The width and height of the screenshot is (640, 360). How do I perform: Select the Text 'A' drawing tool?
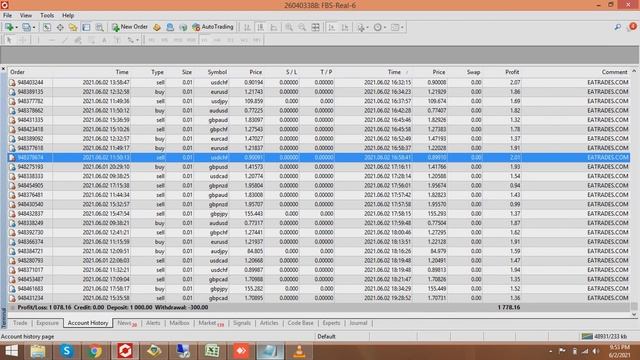104,40
